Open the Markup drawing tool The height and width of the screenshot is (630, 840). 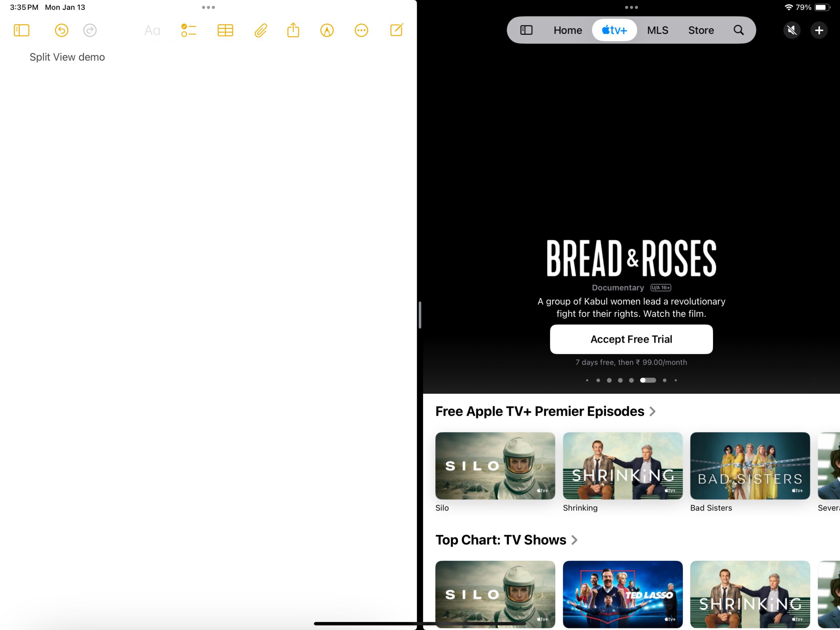[326, 31]
